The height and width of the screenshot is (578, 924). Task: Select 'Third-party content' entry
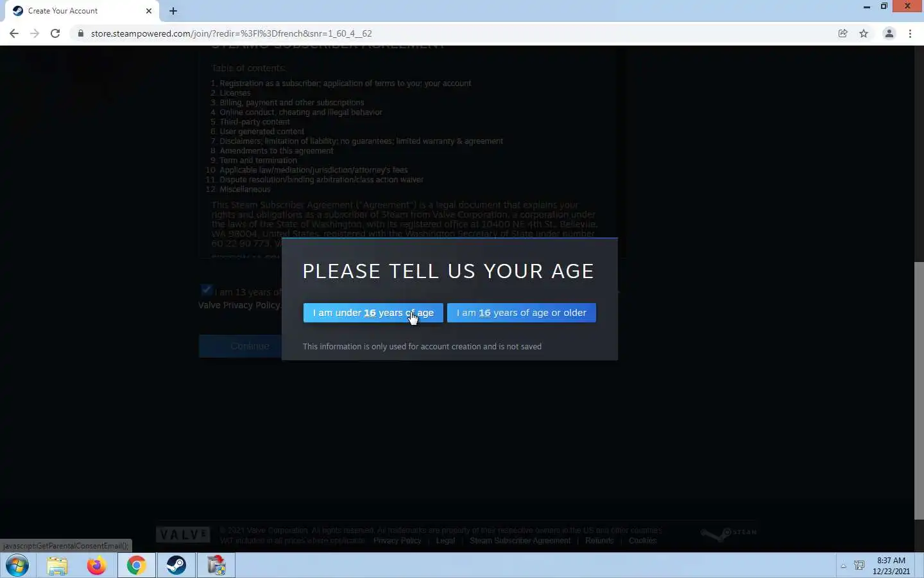pyautogui.click(x=254, y=122)
